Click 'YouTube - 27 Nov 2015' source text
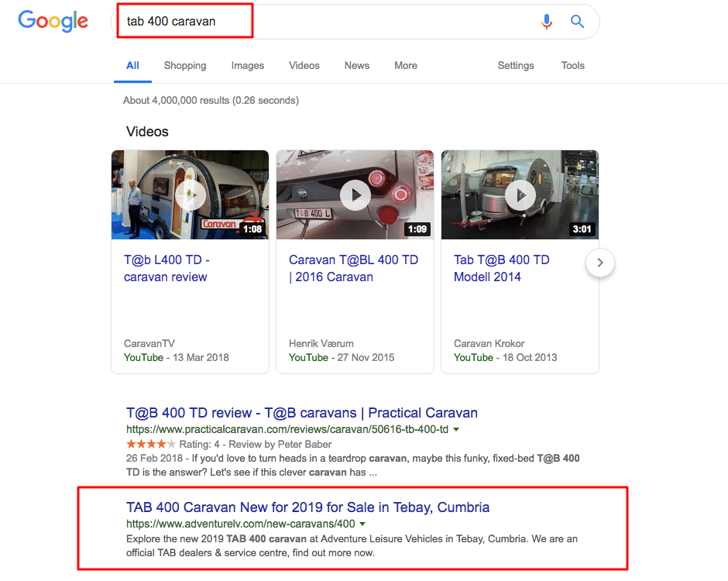728x581 pixels. (342, 358)
